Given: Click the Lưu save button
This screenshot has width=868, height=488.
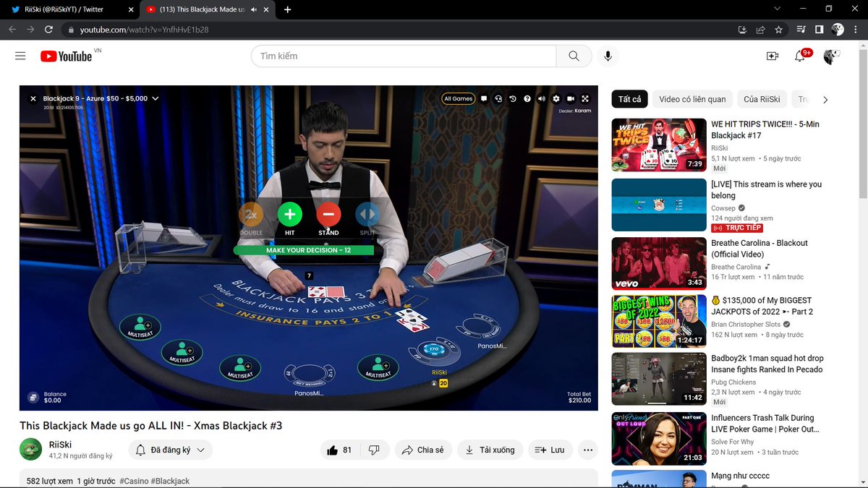Looking at the screenshot, I should click(x=550, y=450).
